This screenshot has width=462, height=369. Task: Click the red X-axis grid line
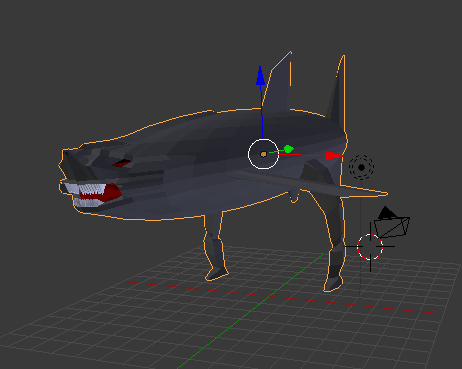283,297
